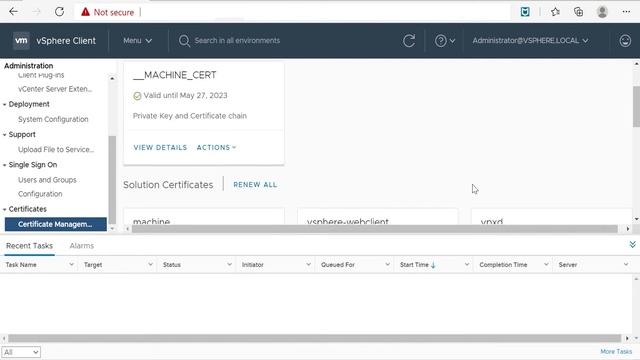Click the vSphere Client title text
Viewport: 640px width, 360px height.
(66, 41)
